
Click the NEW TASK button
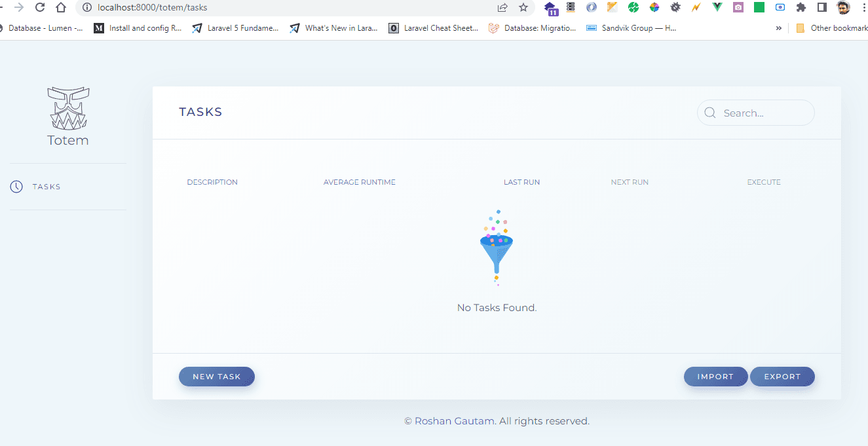coord(217,377)
